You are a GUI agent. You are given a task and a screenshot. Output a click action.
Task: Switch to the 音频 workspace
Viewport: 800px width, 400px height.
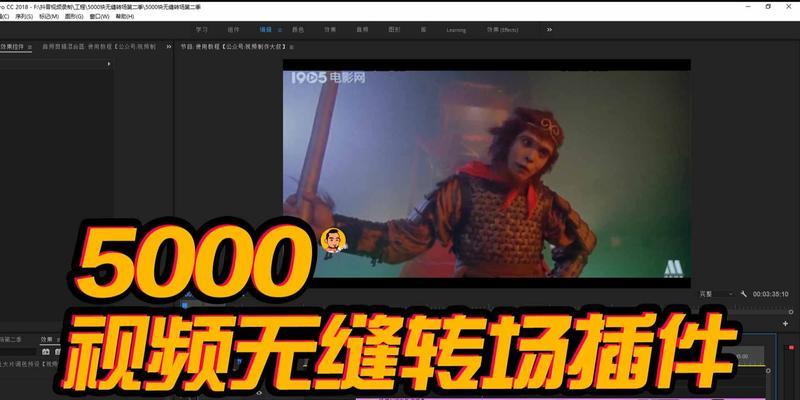362,30
